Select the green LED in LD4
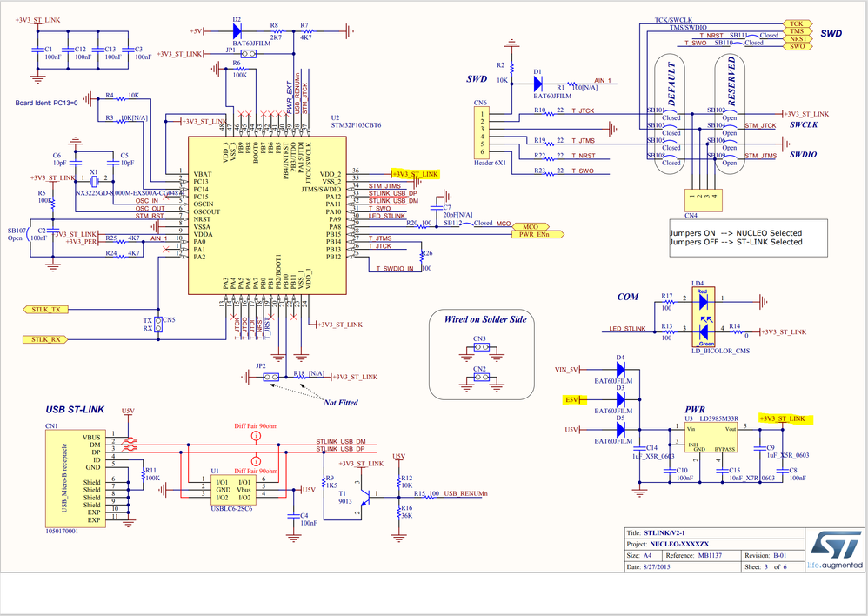 pos(703,331)
